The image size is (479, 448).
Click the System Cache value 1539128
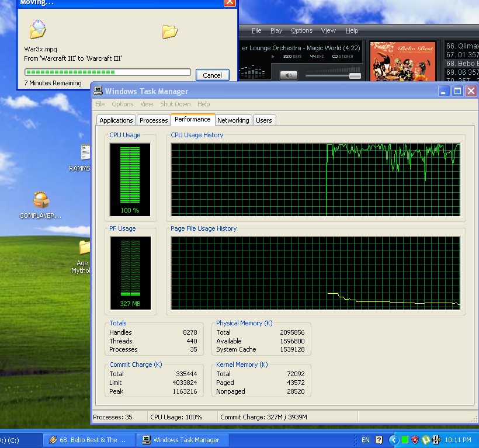(292, 349)
